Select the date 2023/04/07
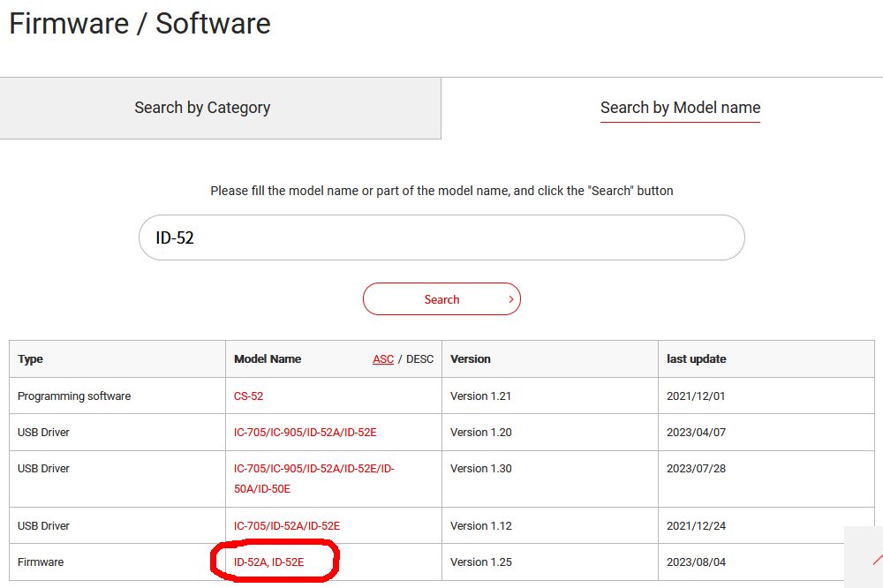 pyautogui.click(x=696, y=432)
